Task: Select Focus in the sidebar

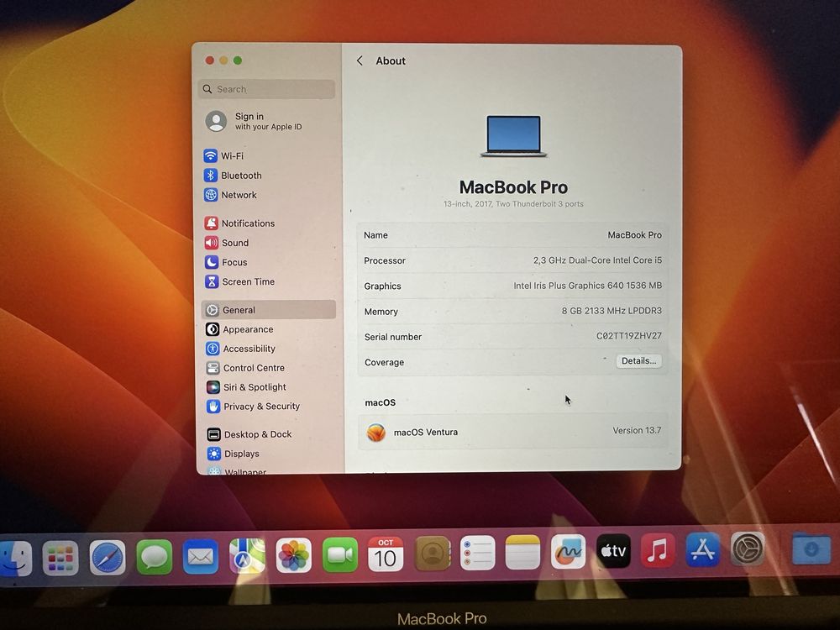Action: tap(226, 262)
